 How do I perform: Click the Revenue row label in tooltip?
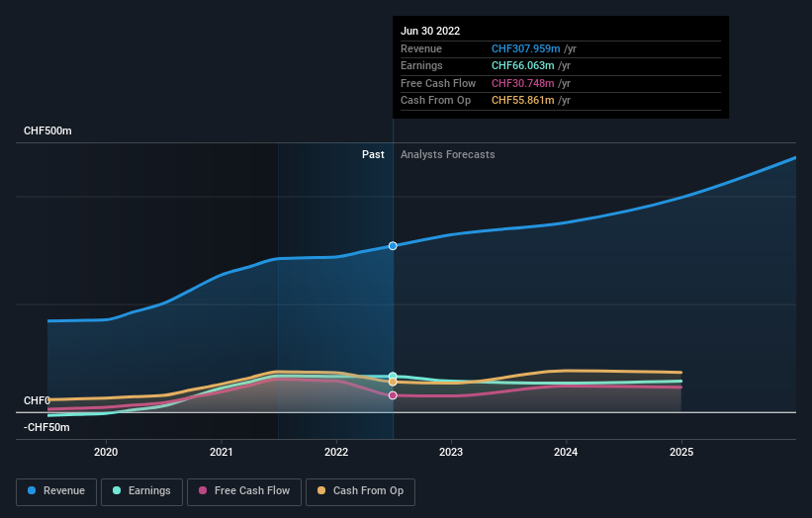pyautogui.click(x=421, y=48)
